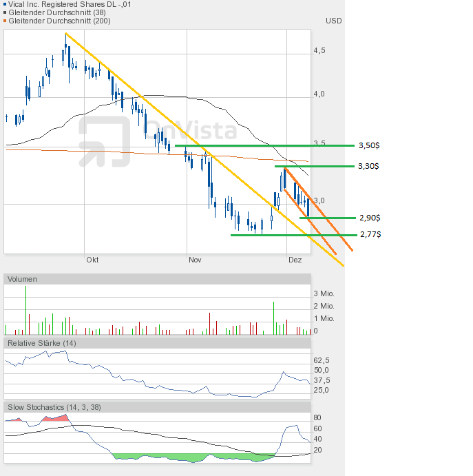
Task: Click the 2,77$ support level label
Action: coord(370,235)
